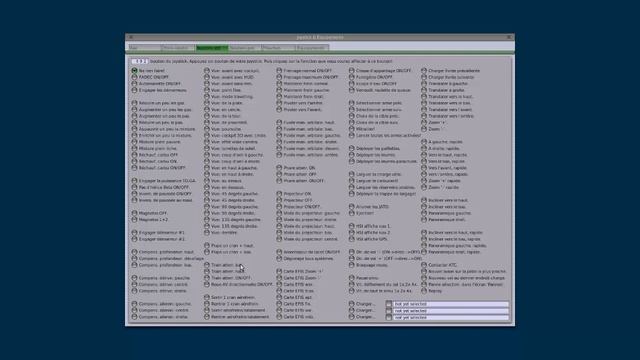Image resolution: width=640 pixels, height=360 pixels.
Task: Select 'Carte EFIS Zoom +' option
Action: pyautogui.click(x=279, y=271)
